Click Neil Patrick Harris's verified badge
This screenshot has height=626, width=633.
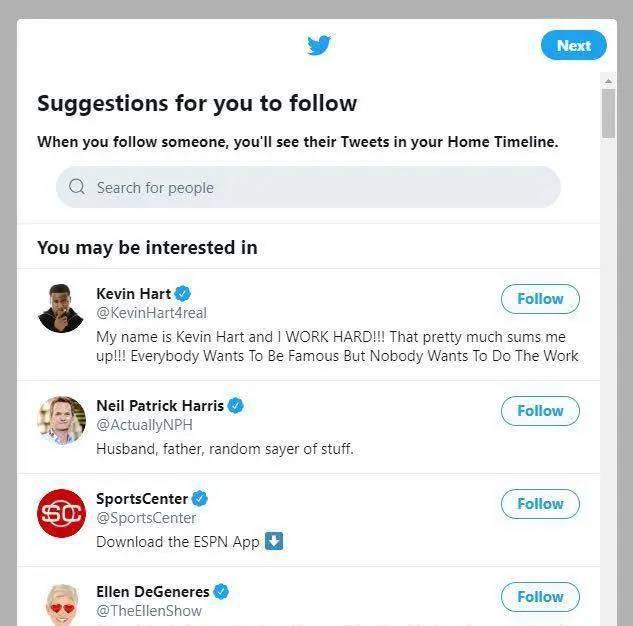click(236, 405)
